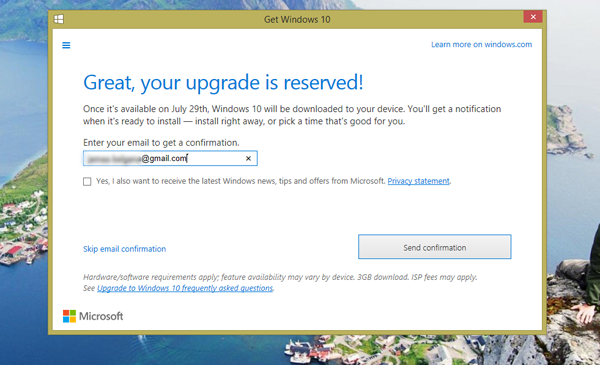Click 'Enter your email to get a confirmation' label
The height and width of the screenshot is (365, 600).
pyautogui.click(x=161, y=143)
